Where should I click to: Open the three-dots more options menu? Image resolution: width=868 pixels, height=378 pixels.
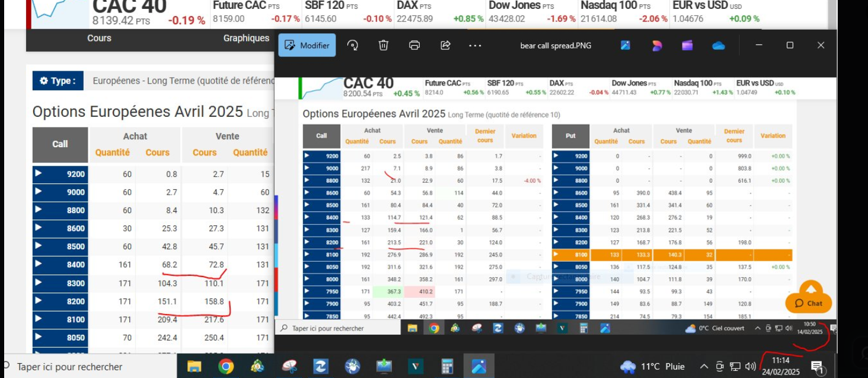pos(475,45)
